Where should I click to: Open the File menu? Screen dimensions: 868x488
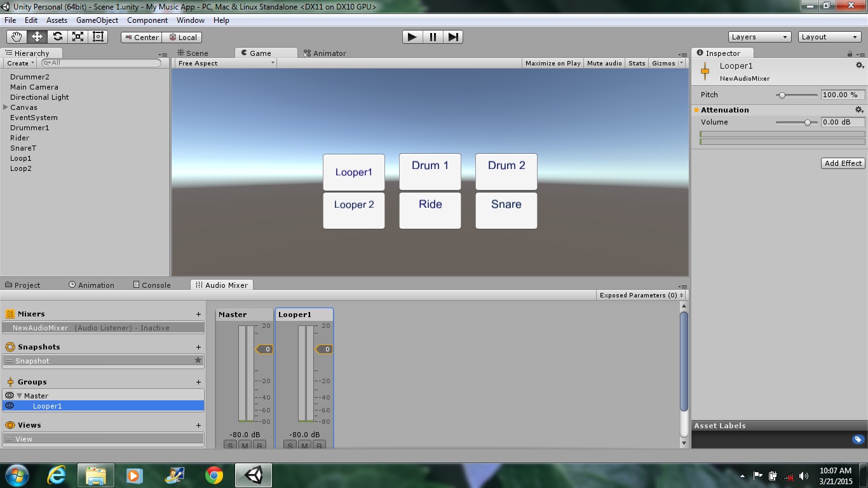point(10,20)
